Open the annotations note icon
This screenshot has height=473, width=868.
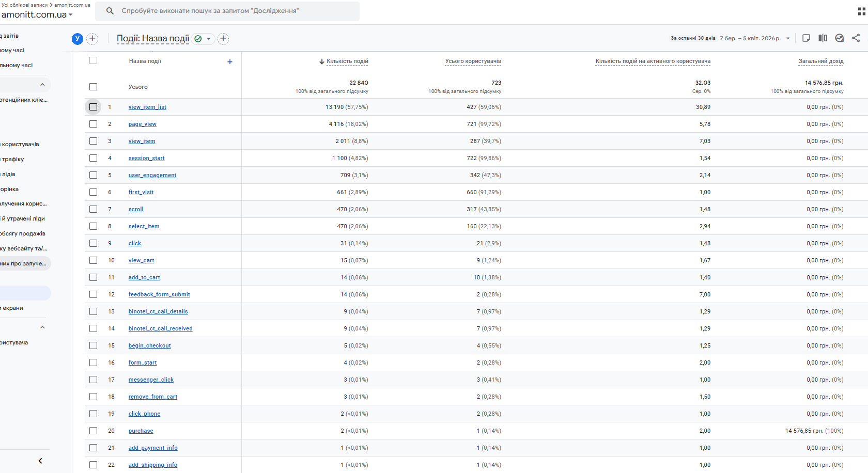pos(806,38)
